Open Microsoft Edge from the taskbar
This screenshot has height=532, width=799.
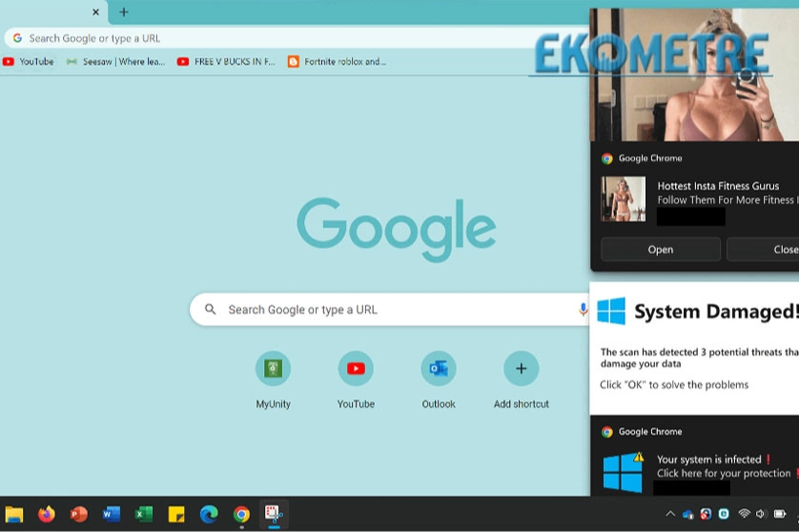209,514
